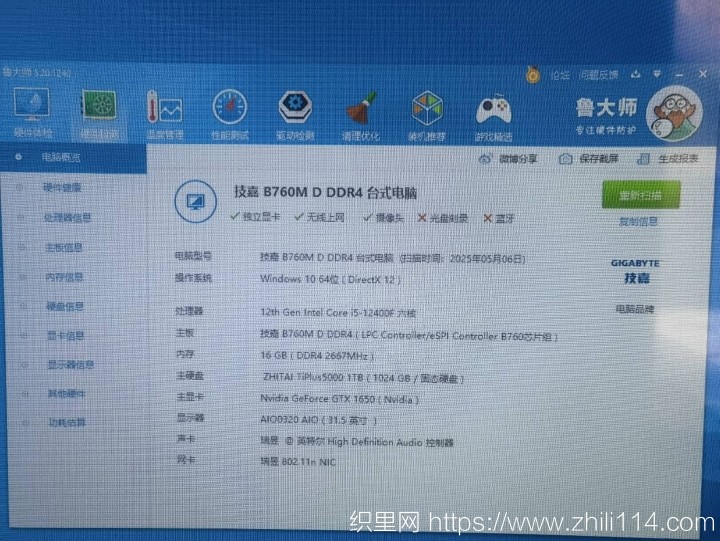720x541 pixels.
Task: Click 生成报表 generate report
Action: tap(668, 159)
